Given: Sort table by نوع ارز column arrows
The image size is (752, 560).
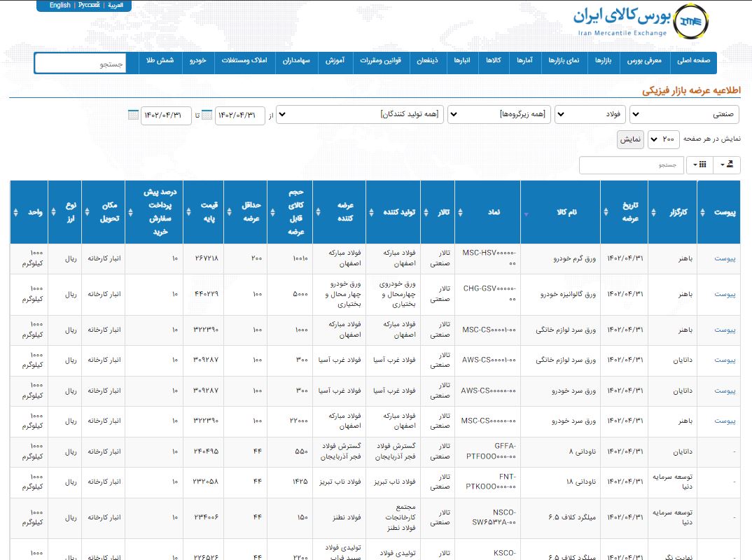Looking at the screenshot, I should (53, 212).
